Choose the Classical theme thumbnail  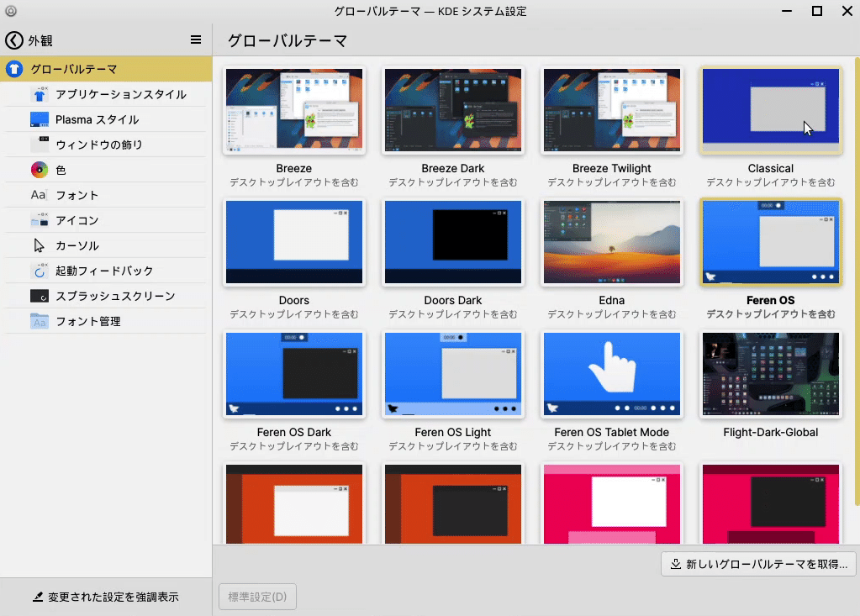[x=771, y=109]
